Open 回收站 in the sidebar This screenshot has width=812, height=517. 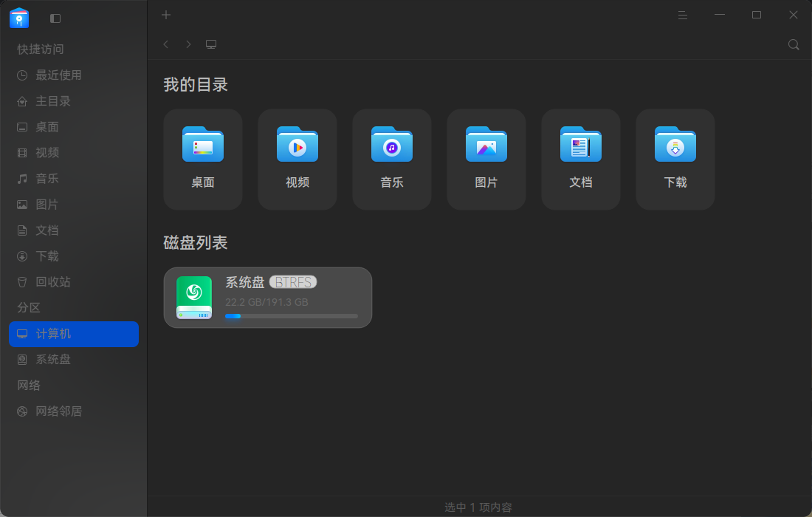pyautogui.click(x=74, y=282)
